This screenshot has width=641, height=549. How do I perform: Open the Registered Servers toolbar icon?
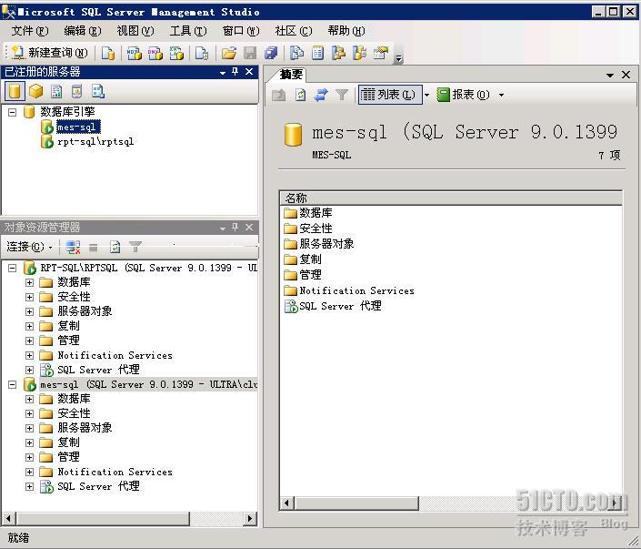(x=296, y=53)
